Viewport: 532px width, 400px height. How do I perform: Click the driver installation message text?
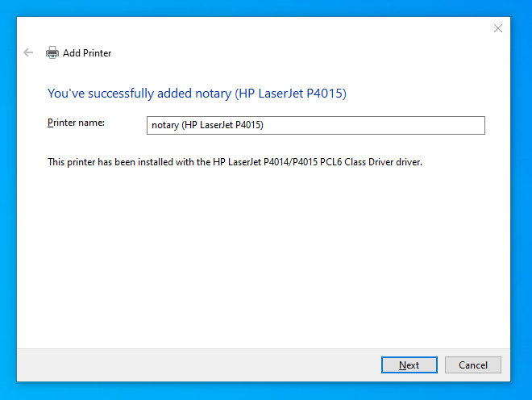[x=235, y=162]
